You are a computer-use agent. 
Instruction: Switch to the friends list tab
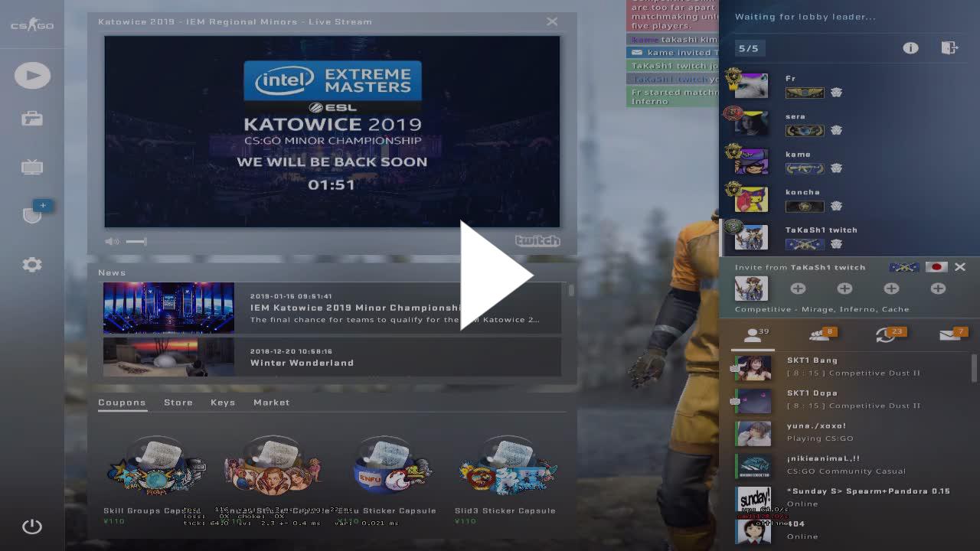pyautogui.click(x=753, y=335)
